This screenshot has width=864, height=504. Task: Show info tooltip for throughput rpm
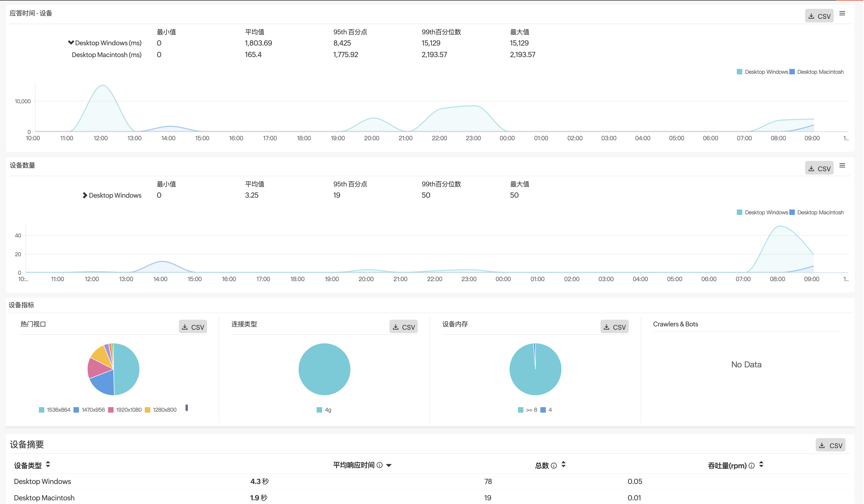tap(752, 466)
